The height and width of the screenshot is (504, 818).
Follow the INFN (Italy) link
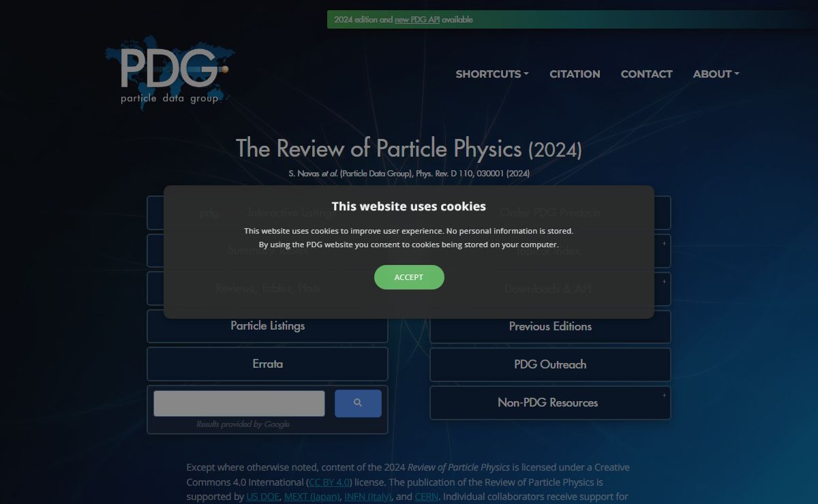point(368,497)
